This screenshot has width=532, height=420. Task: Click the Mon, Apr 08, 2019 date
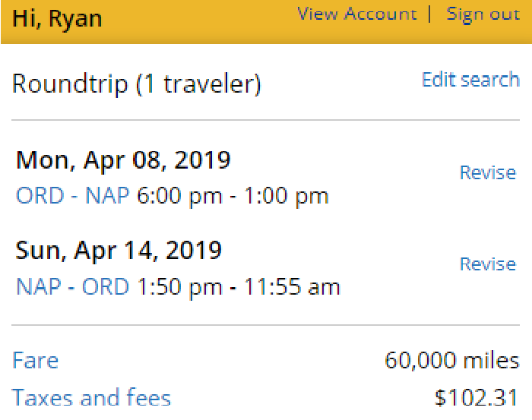123,160
